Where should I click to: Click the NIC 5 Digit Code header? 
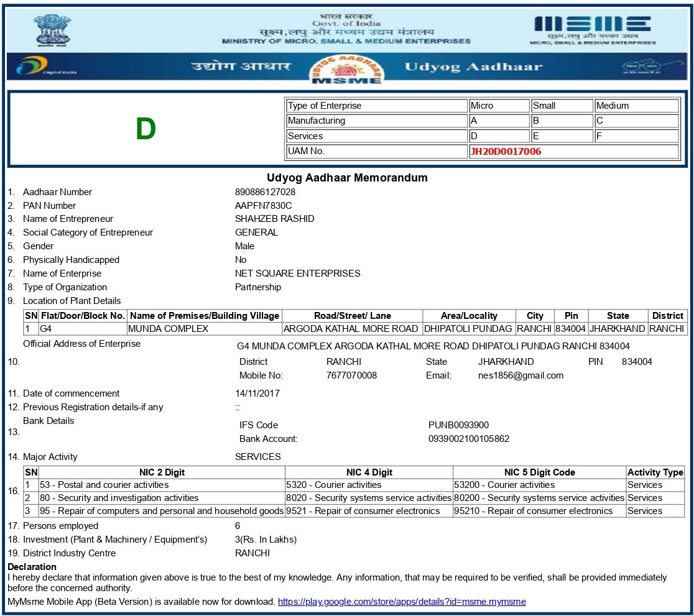(x=540, y=472)
